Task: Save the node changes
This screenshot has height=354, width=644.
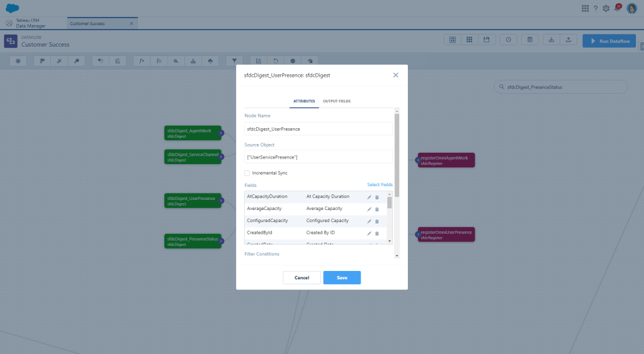Action: pos(342,278)
